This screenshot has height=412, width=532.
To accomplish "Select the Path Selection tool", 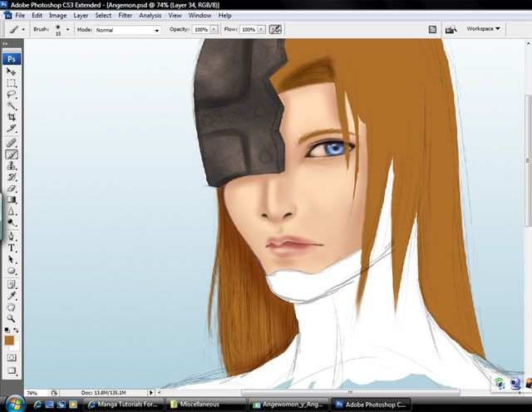I will (11, 259).
